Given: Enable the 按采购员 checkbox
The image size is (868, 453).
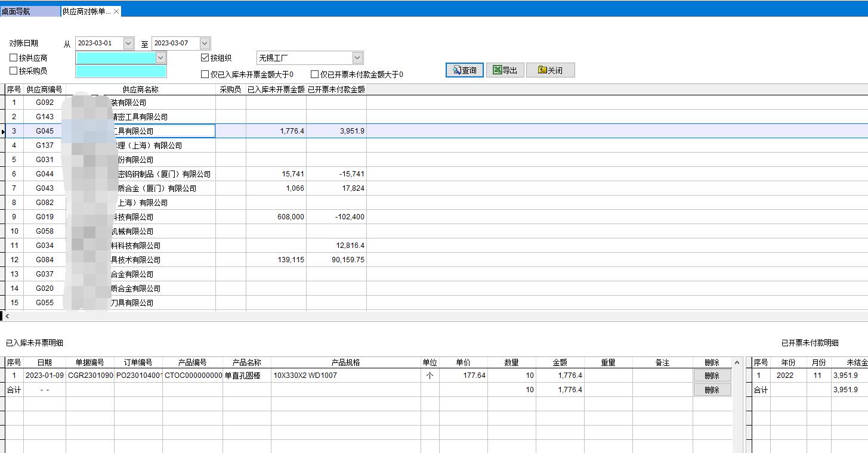Looking at the screenshot, I should [14, 71].
